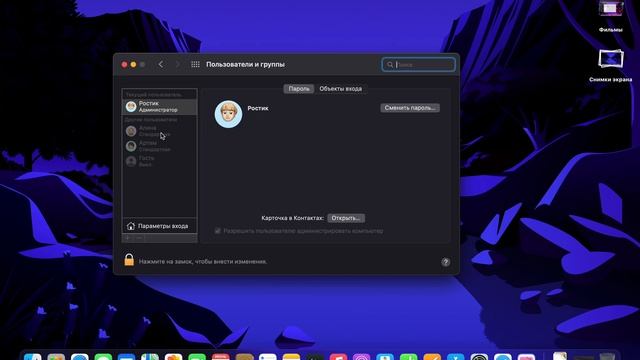Open the Фильмы desktop folder

point(611,16)
